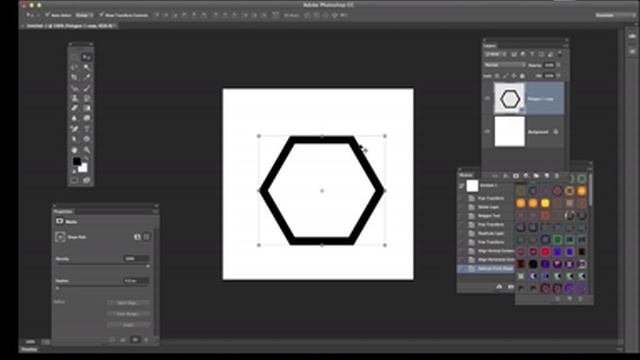
Task: Click the background color swatch
Action: (x=84, y=169)
